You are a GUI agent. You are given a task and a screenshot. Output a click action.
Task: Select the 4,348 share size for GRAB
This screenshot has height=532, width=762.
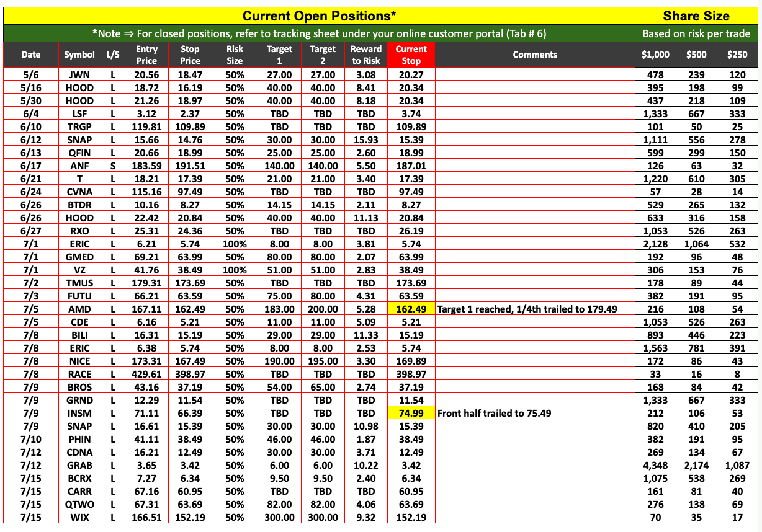coord(655,465)
